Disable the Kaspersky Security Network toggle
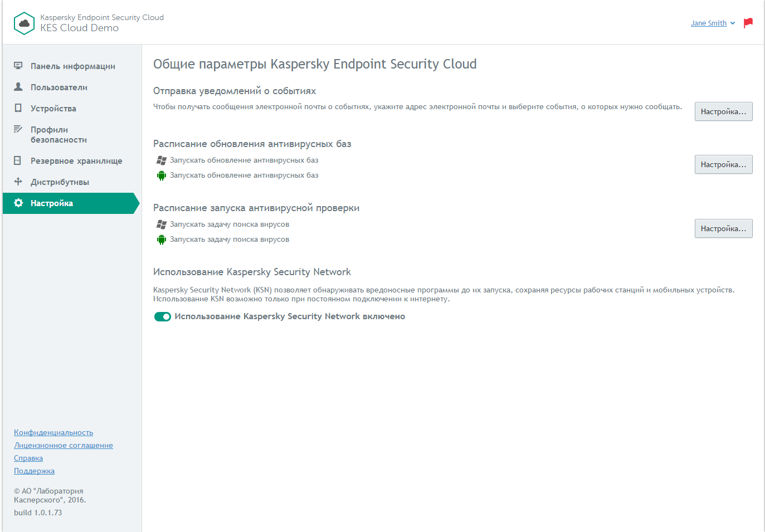This screenshot has height=532, width=765. [162, 316]
